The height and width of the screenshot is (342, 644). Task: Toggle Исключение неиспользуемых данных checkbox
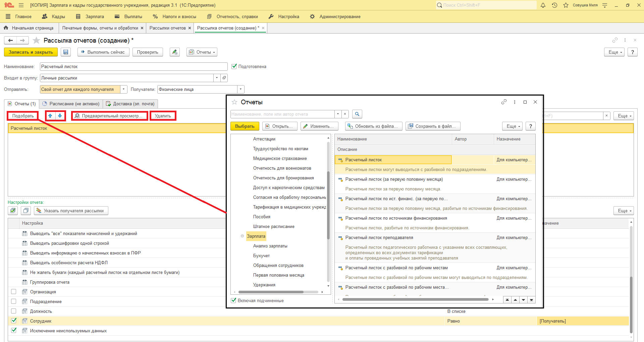[14, 330]
